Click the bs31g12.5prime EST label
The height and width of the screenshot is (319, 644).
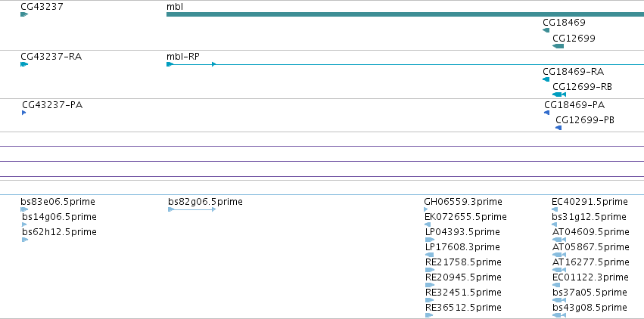pyautogui.click(x=589, y=217)
